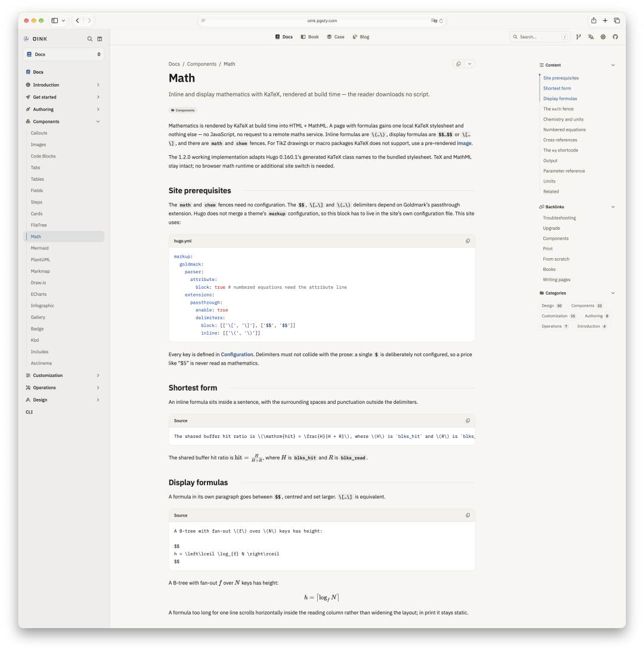Open the settings gear in site header
This screenshot has width=644, height=652.
coord(603,37)
